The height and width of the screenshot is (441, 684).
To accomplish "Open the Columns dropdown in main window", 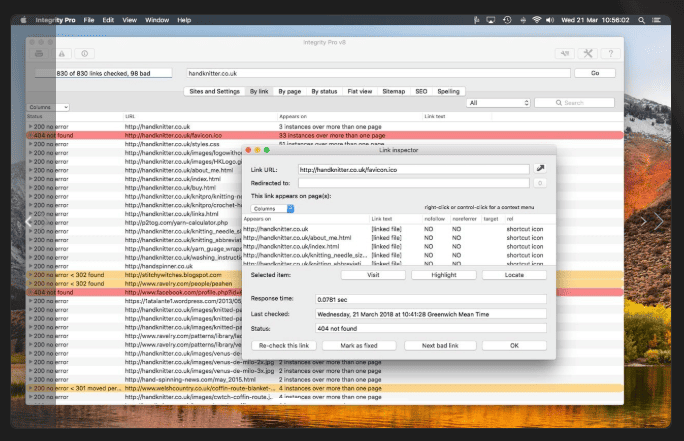I will coord(48,107).
